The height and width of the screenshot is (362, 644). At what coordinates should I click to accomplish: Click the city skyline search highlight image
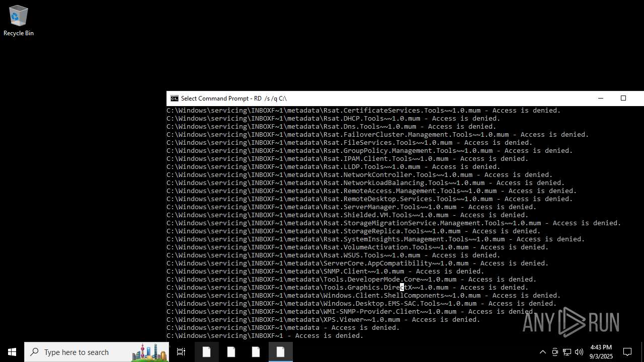pos(149,352)
